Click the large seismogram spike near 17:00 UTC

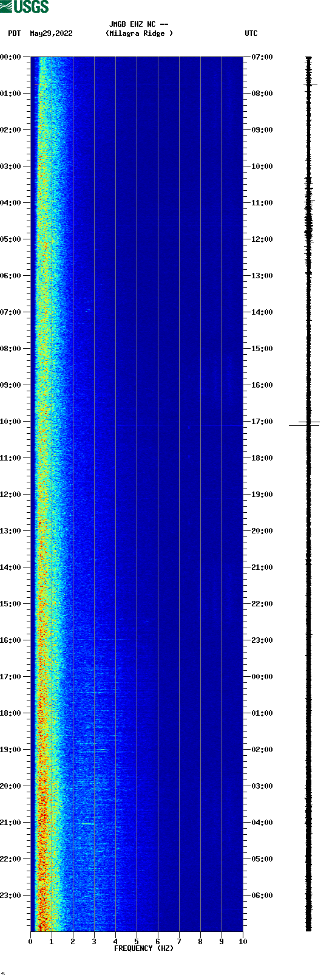coord(305,424)
